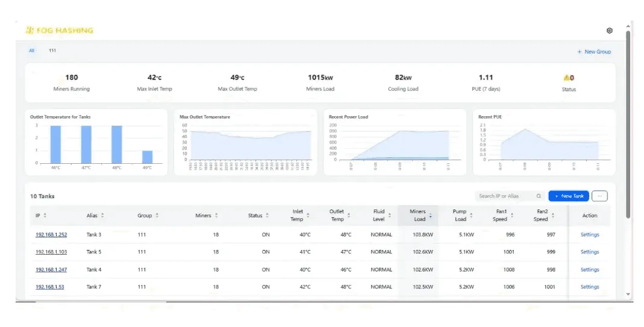
Task: Open IP link 192.168.1.252
Action: click(51, 235)
